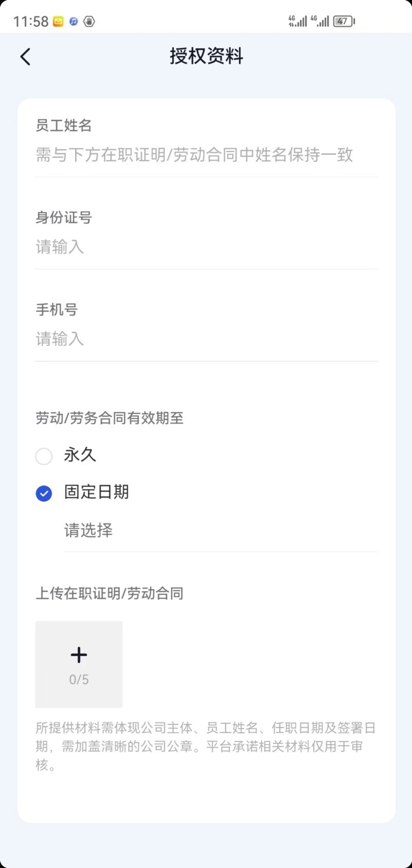This screenshot has width=412, height=868.
Task: Tap the 劳动/劳务合同有效期至 section label
Action: click(x=110, y=418)
